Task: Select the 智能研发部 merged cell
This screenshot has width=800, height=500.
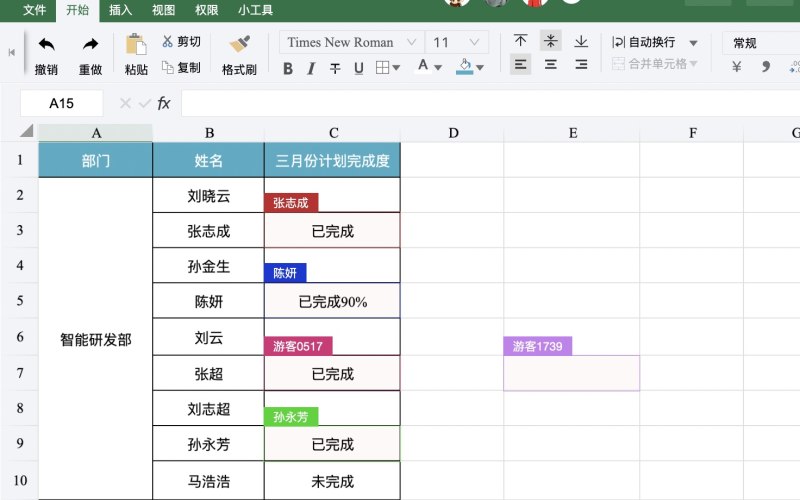Action: tap(95, 339)
